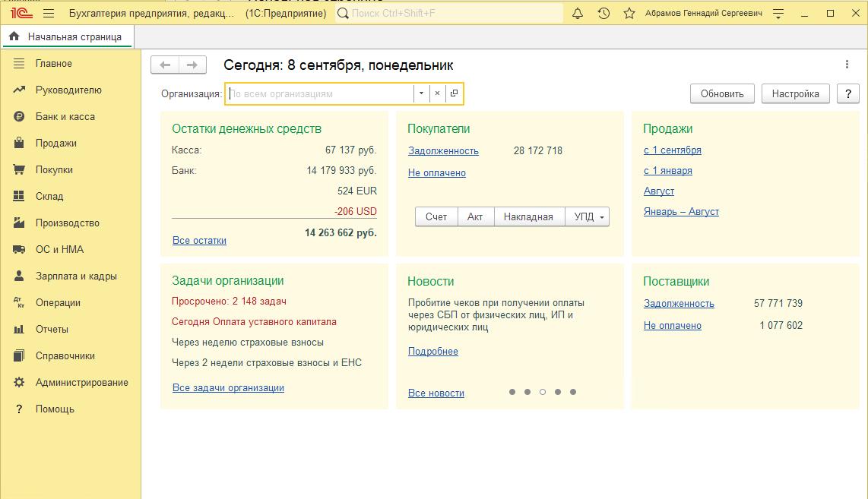Expand the УПД dropdown button

point(602,217)
